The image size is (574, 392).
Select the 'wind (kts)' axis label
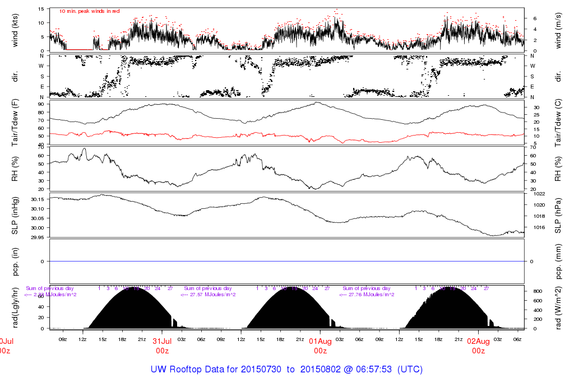pos(15,30)
